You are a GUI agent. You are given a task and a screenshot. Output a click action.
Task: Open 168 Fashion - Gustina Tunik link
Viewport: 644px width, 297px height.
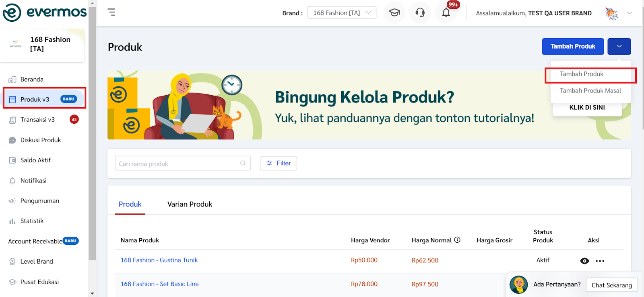pyautogui.click(x=159, y=260)
